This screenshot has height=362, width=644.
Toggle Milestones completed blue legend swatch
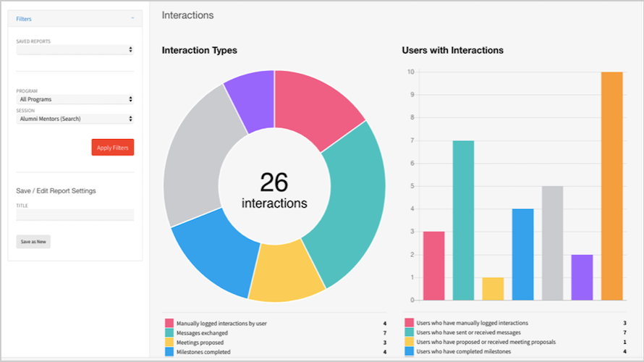pos(169,352)
